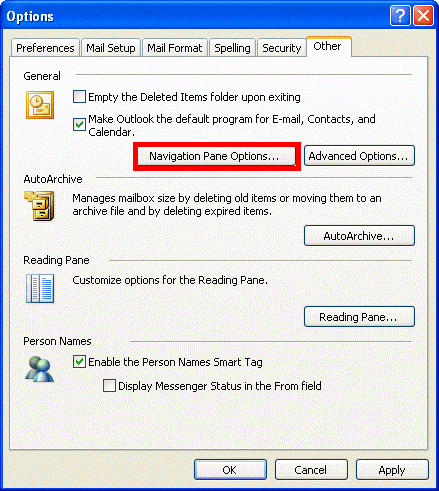Close the Options dialog with the X
Image resolution: width=439 pixels, height=491 pixels.
pyautogui.click(x=423, y=15)
